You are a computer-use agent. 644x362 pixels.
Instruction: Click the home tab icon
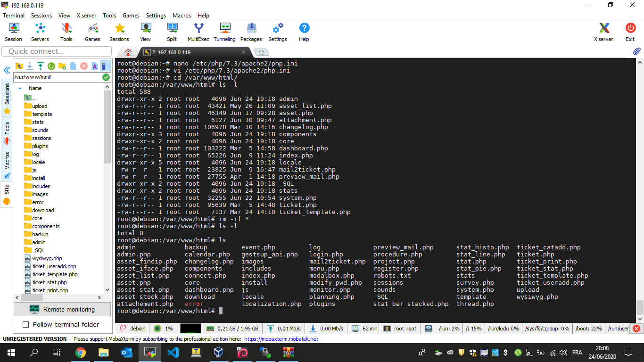[128, 52]
